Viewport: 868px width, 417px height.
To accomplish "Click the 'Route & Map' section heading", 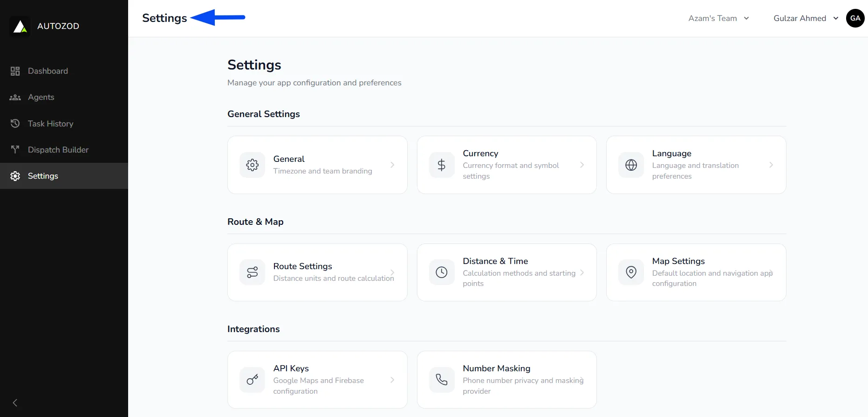I will point(255,222).
